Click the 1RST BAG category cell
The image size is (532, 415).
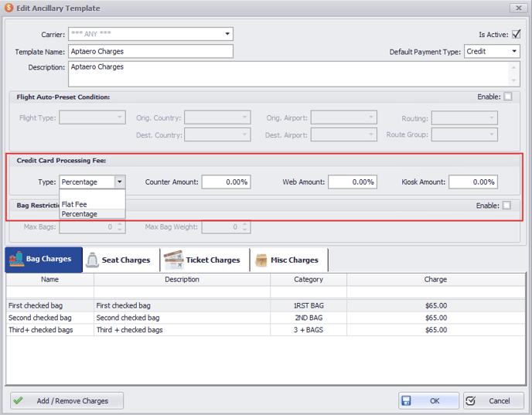[x=309, y=305]
